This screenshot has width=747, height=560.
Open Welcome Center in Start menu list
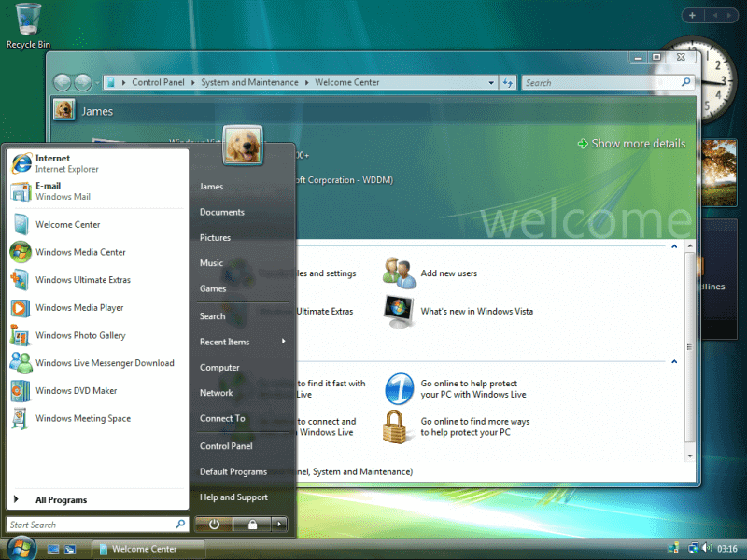[x=98, y=224]
